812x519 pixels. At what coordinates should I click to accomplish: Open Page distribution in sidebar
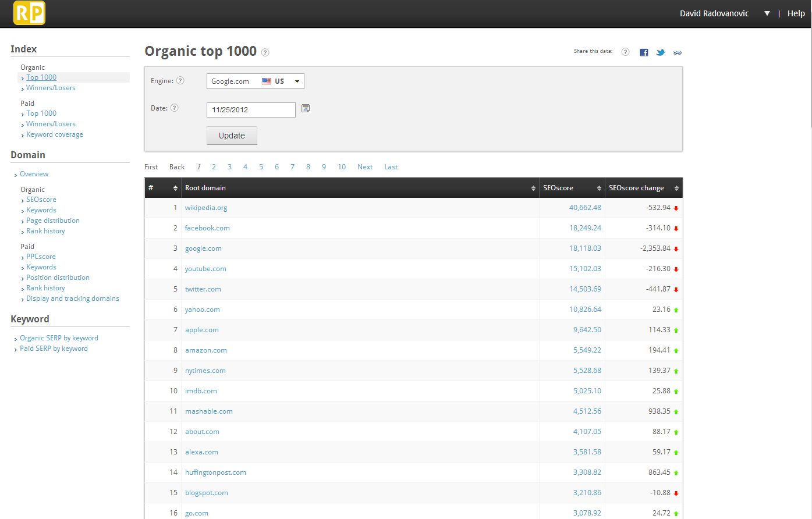point(53,221)
